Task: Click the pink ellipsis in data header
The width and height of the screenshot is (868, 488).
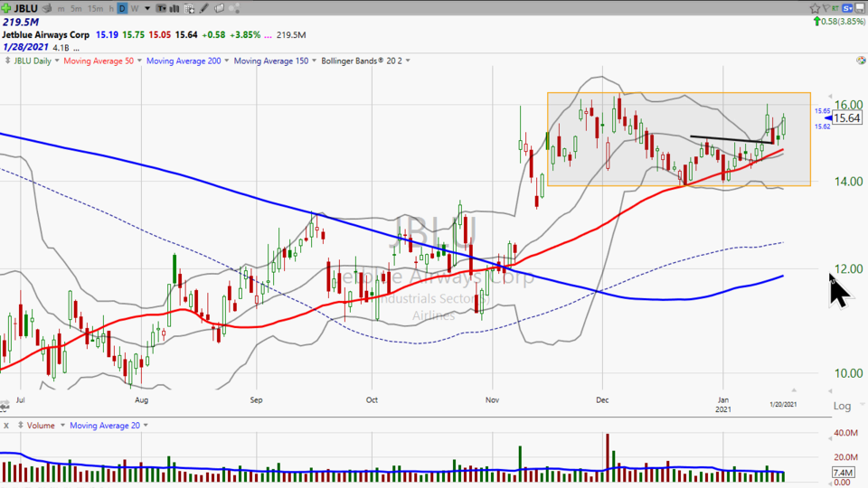Action: coord(268,35)
